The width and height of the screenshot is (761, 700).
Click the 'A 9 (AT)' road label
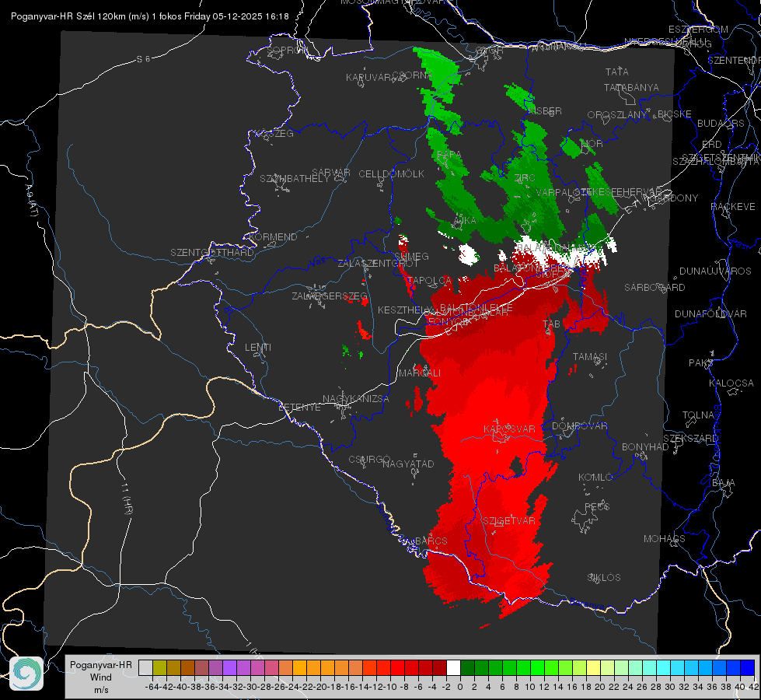[x=32, y=201]
